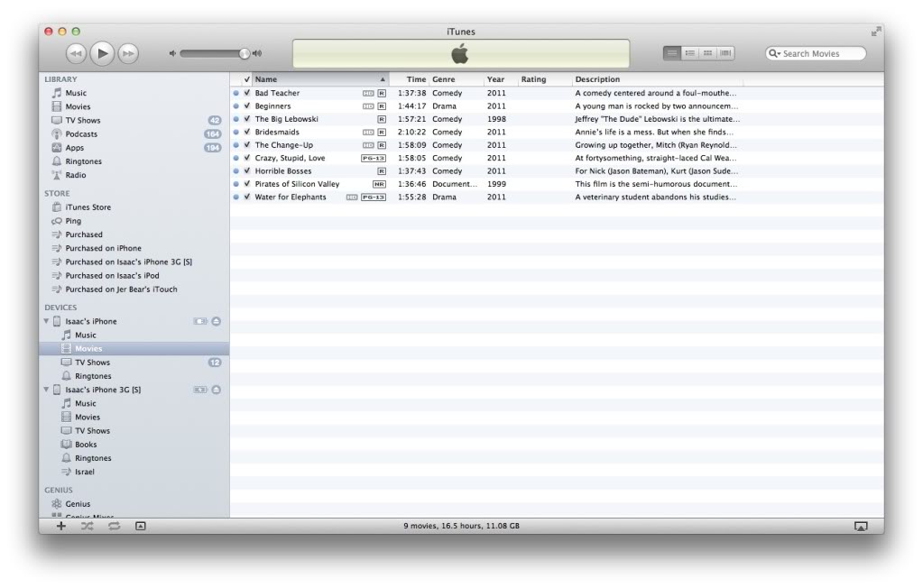Open Ringtones in Library
Screen dimensions: 923x588
(84, 161)
